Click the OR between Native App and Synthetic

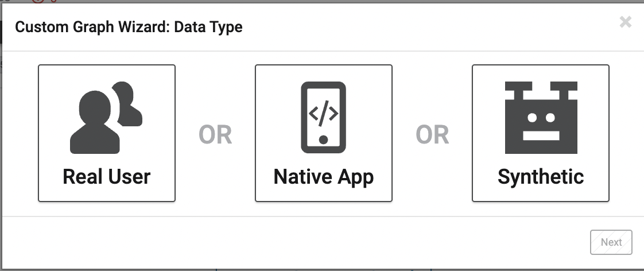(x=432, y=135)
